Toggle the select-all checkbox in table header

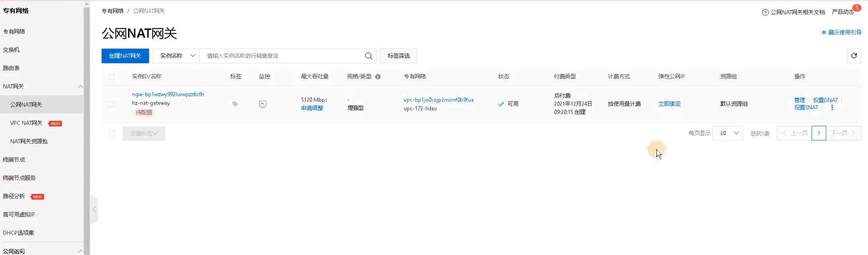(x=112, y=77)
